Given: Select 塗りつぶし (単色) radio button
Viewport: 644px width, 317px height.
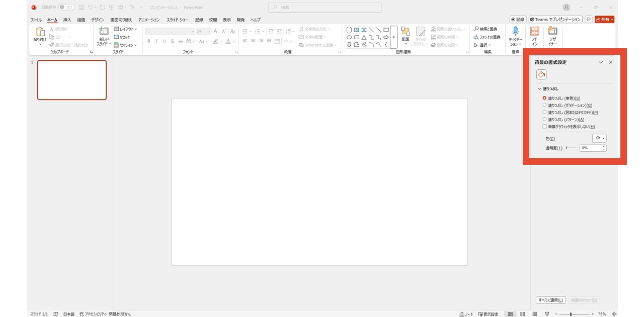Looking at the screenshot, I should pyautogui.click(x=544, y=98).
